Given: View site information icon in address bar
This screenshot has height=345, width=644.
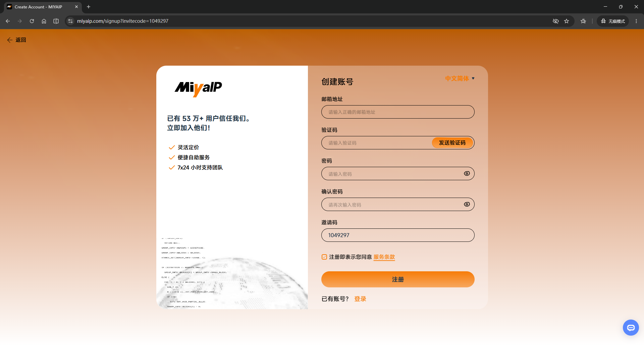Looking at the screenshot, I should click(x=70, y=21).
